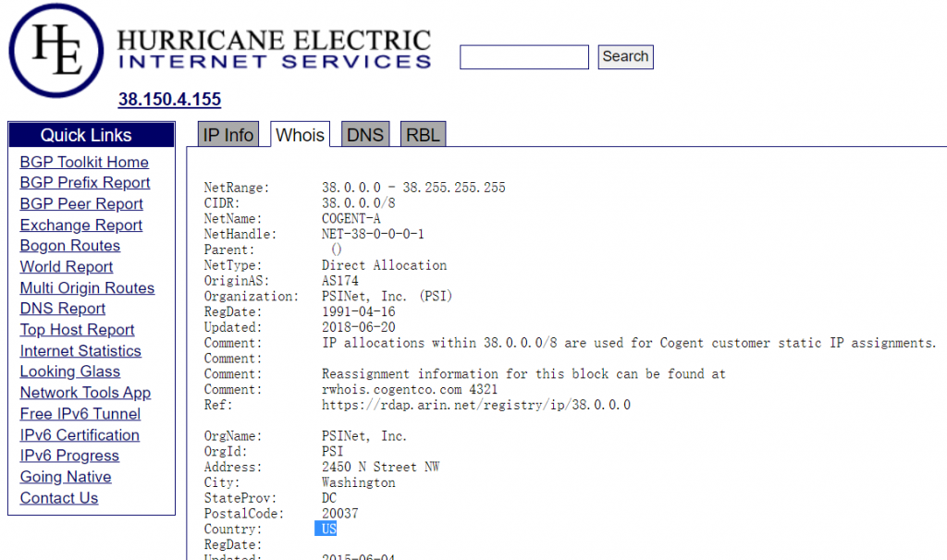Open Bogon Routes link
The width and height of the screenshot is (947, 560).
click(x=70, y=246)
